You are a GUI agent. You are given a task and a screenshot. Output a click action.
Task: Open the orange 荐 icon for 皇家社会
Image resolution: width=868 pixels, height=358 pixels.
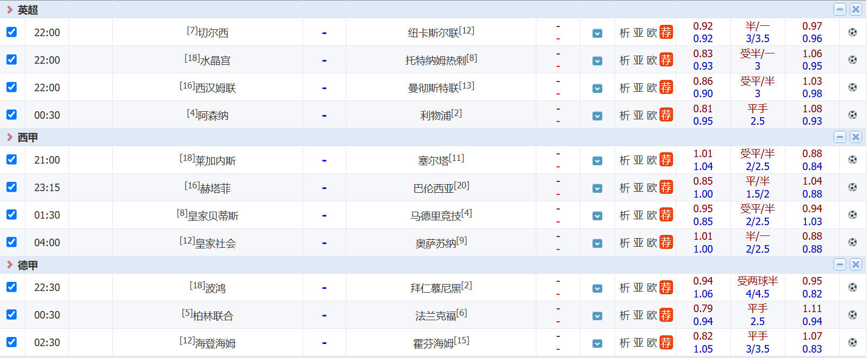point(666,242)
